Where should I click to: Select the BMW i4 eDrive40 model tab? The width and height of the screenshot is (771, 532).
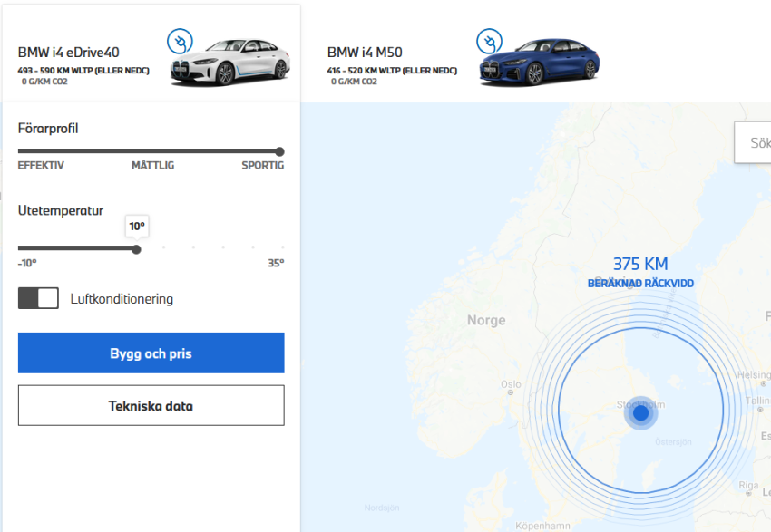click(151, 53)
